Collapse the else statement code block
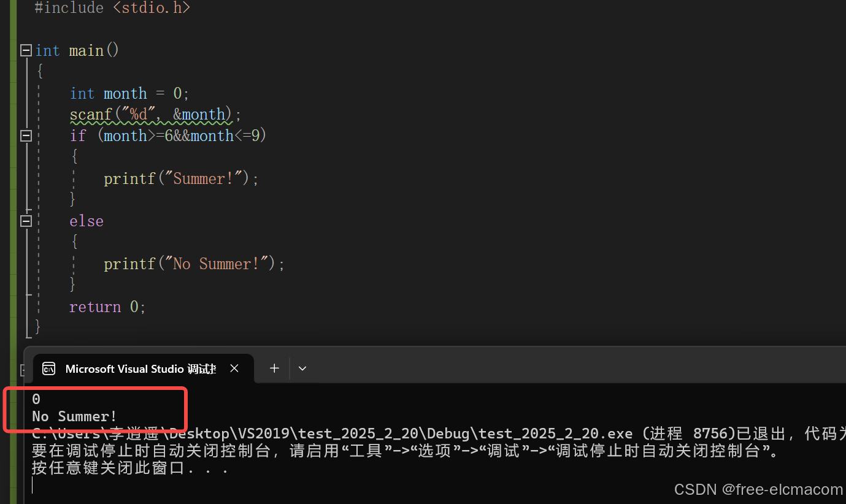The width and height of the screenshot is (846, 504). (26, 221)
